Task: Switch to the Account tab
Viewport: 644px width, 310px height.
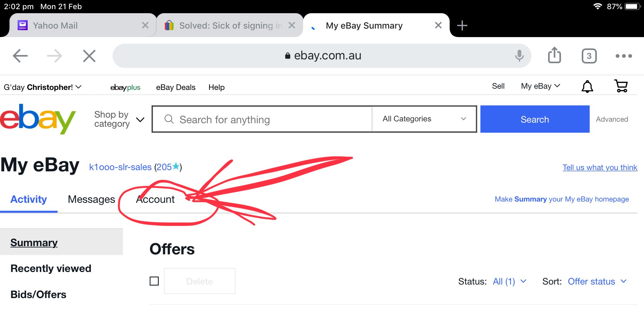Action: click(x=155, y=199)
